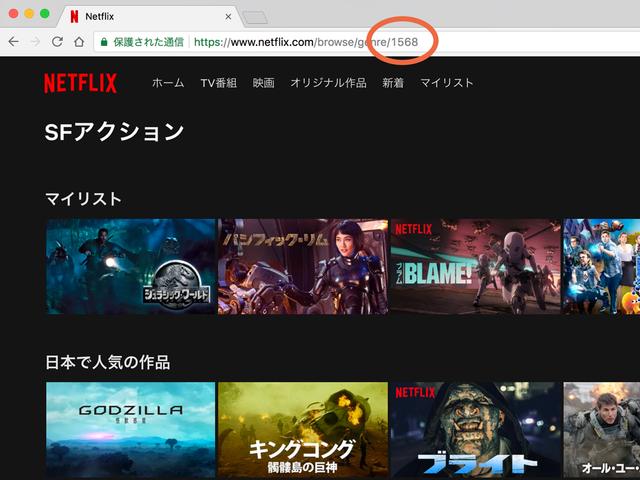Click the NETFLIX logo
The image size is (640, 480).
pyautogui.click(x=80, y=83)
